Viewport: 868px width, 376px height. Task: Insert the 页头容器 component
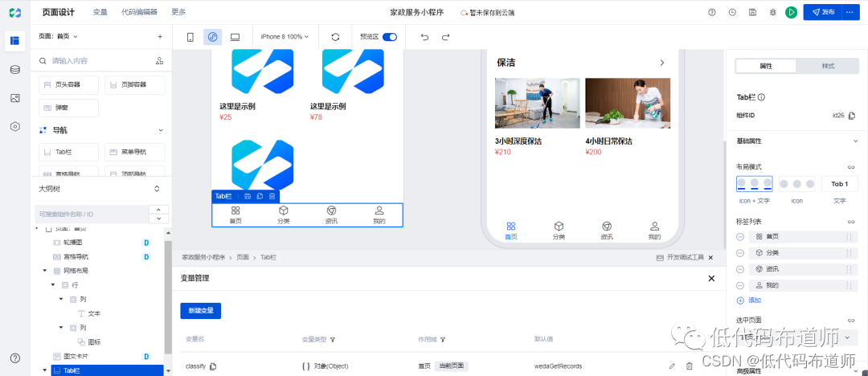(x=68, y=84)
